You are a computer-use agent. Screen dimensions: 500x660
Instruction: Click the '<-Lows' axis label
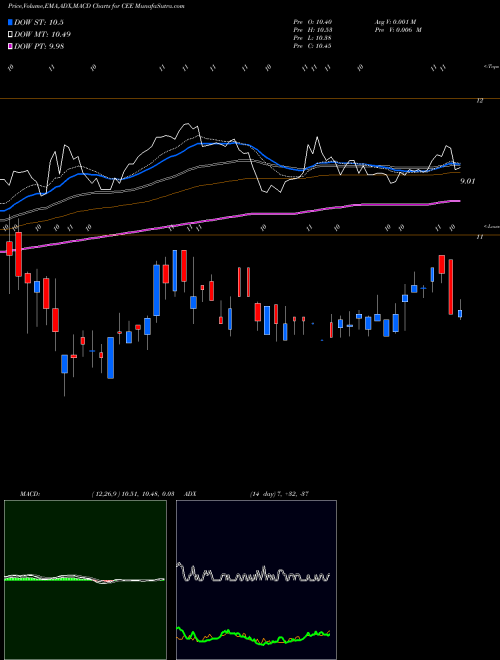[491, 226]
